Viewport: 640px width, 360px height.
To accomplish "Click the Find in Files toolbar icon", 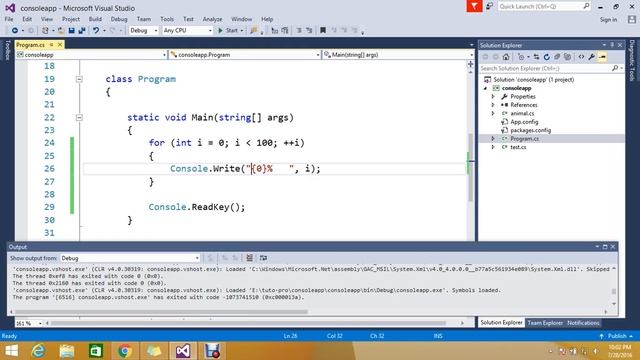I will pos(254,31).
